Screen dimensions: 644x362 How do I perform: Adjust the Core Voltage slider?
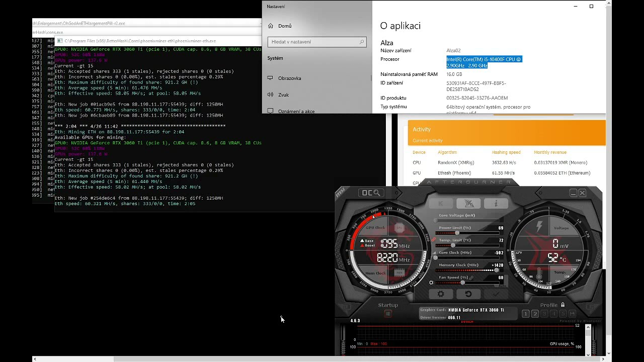[467, 220]
